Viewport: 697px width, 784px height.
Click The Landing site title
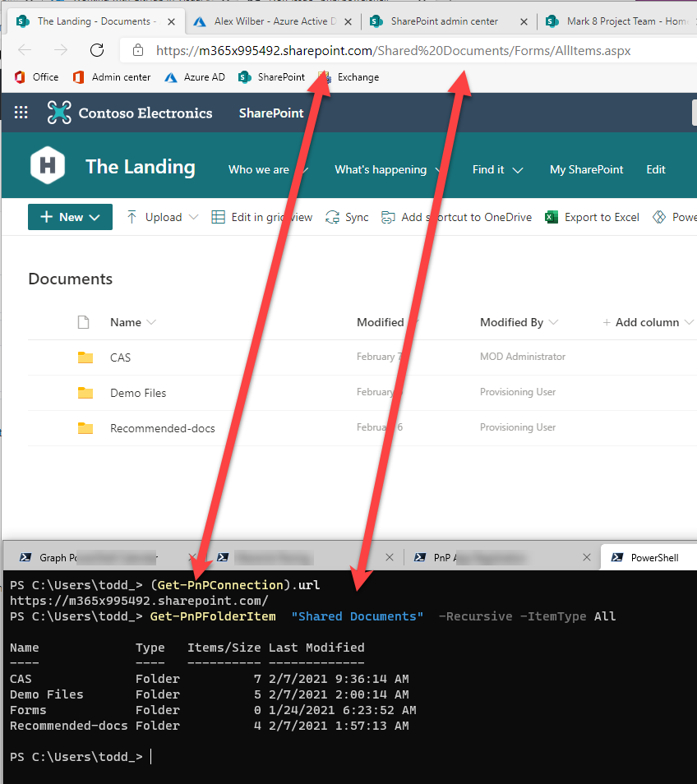point(141,167)
